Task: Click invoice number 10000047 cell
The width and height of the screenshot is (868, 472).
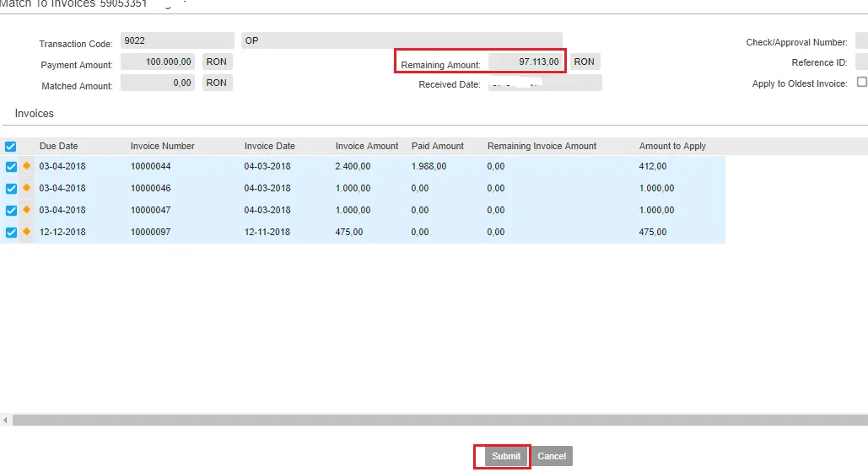Action: pos(150,210)
